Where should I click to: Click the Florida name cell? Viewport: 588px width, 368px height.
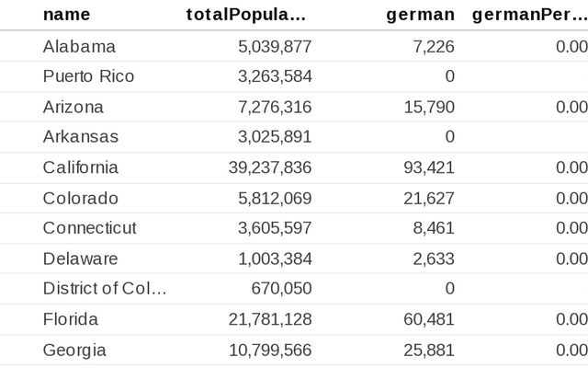point(71,319)
